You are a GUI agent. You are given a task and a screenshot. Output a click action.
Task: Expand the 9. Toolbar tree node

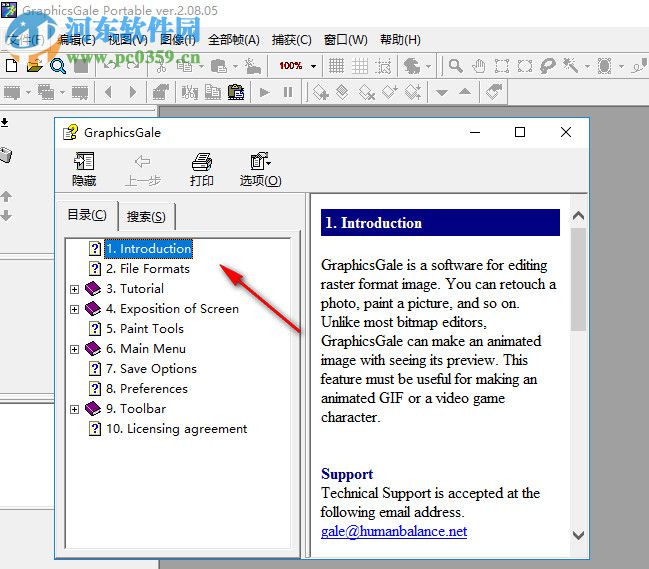tap(75, 409)
